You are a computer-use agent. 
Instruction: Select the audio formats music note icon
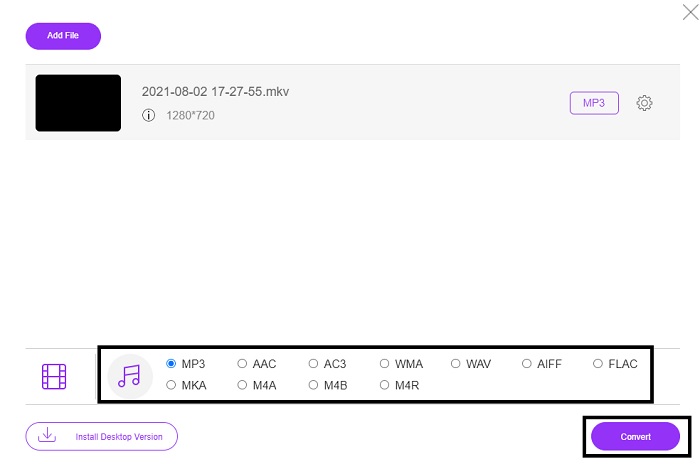(x=130, y=376)
